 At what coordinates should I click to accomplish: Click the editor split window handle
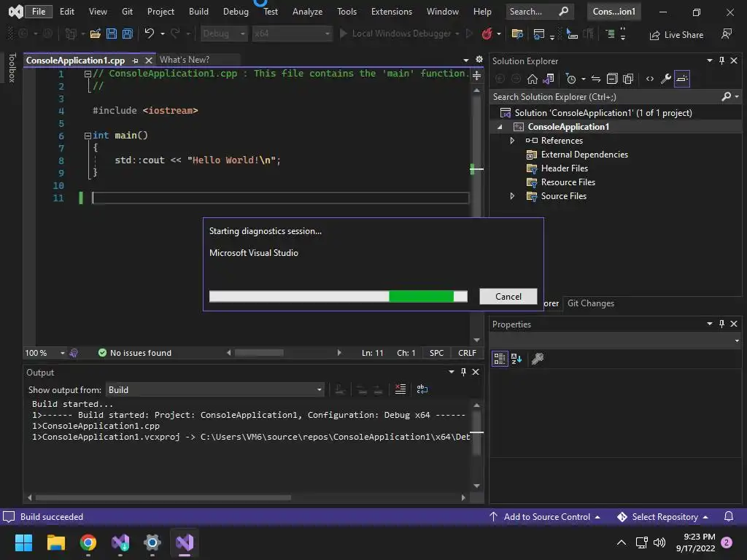[x=476, y=75]
